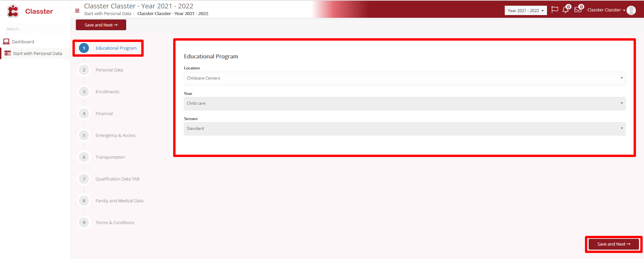Viewport: 644px width, 259px height.
Task: Open the flag announcements icon
Action: [x=555, y=10]
